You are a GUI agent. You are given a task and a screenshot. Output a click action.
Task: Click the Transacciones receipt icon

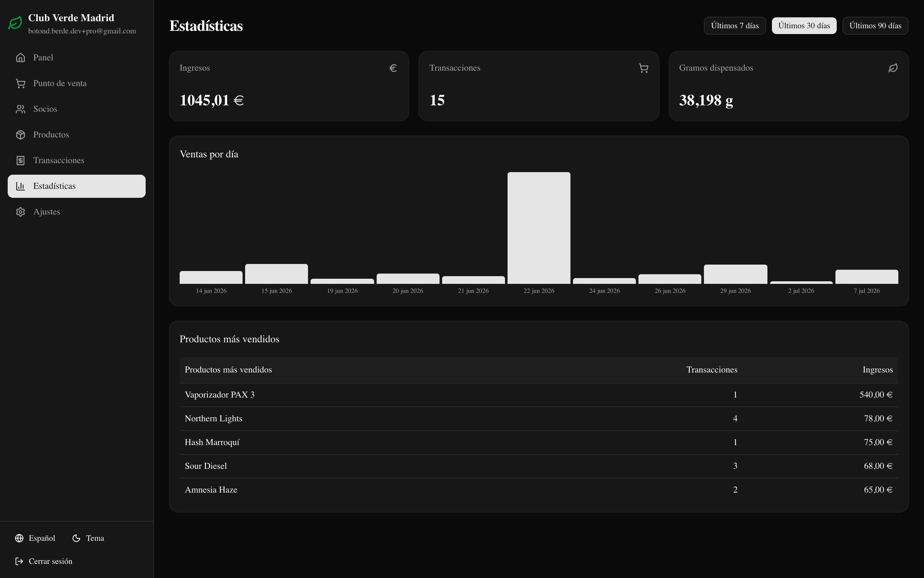[21, 160]
